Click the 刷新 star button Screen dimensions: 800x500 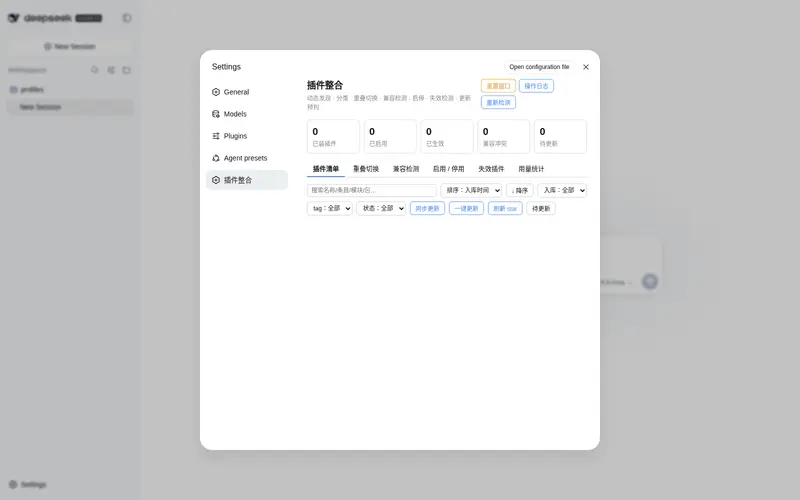[505, 208]
